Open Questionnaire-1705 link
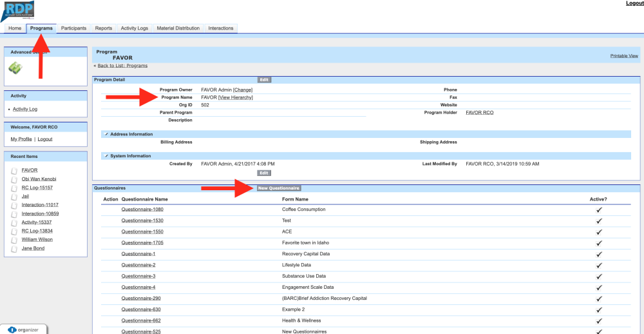The width and height of the screenshot is (644, 334). tap(142, 242)
